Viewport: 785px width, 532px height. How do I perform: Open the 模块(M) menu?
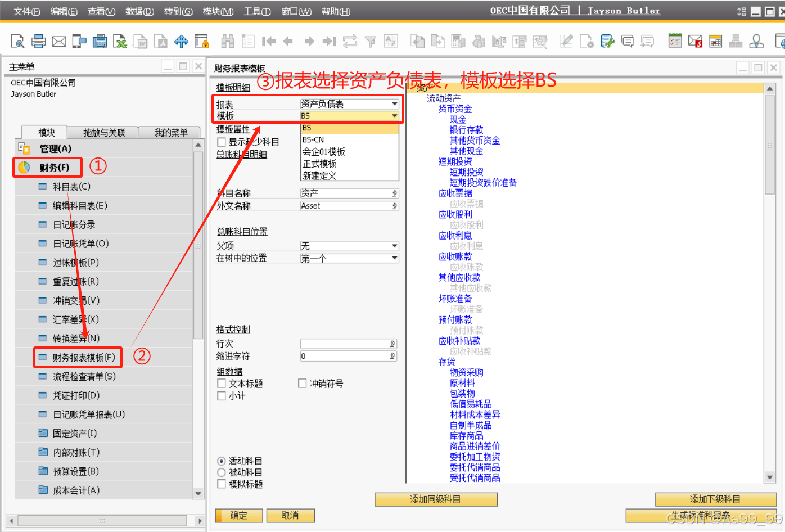coord(218,11)
